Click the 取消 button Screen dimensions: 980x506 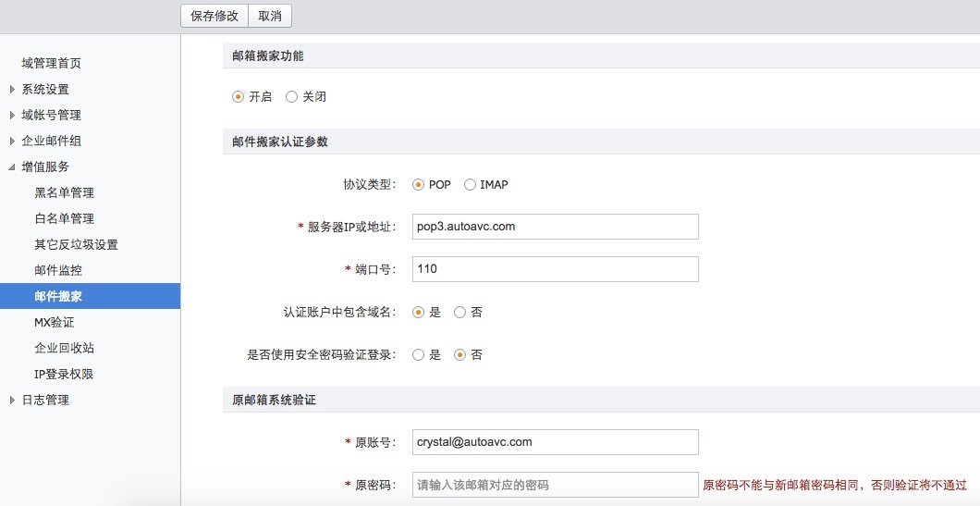[x=270, y=16]
